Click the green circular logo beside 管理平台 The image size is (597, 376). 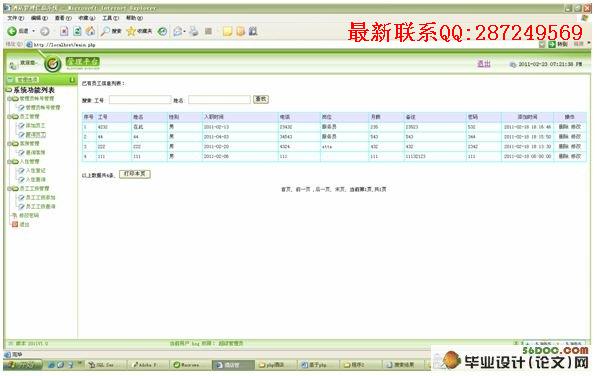pos(53,64)
